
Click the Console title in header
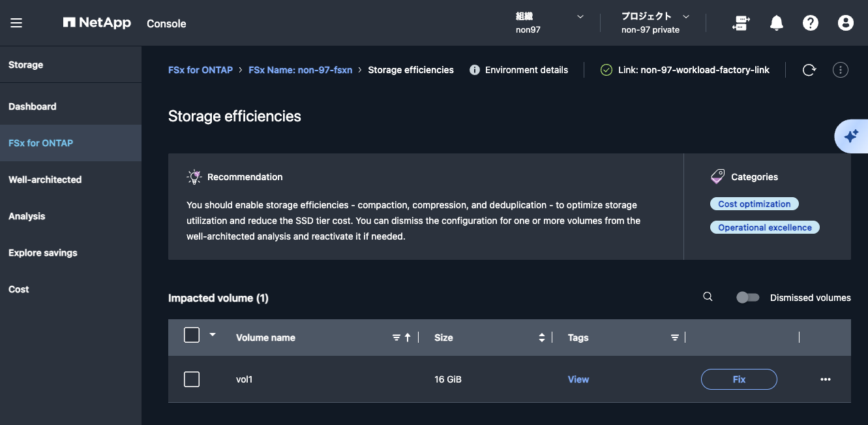166,24
